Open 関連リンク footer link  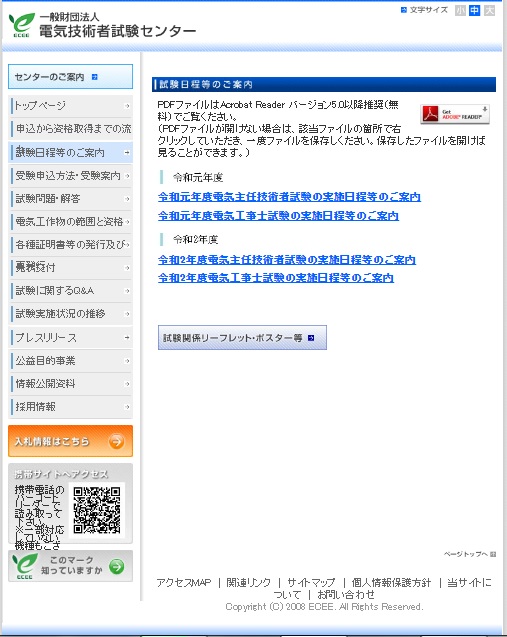(248, 583)
